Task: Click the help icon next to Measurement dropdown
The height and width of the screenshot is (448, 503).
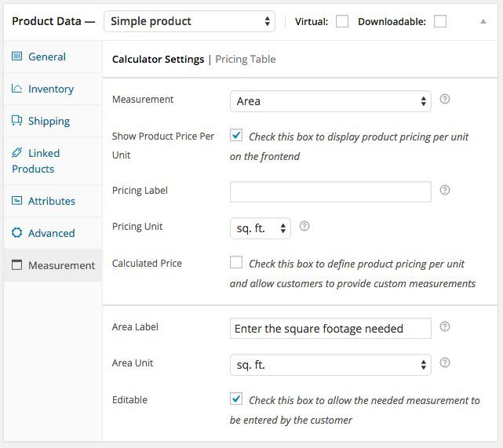Action: coord(445,100)
